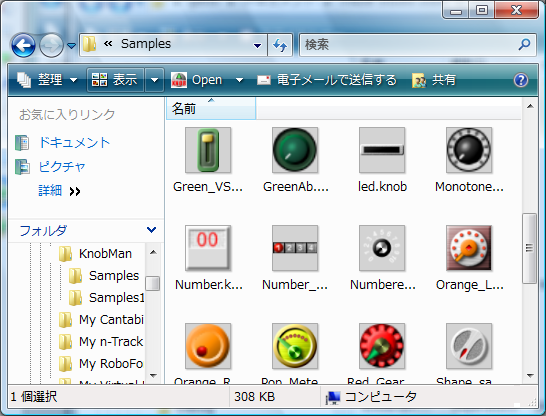Click the 1 個選択 status text

pyautogui.click(x=34, y=397)
